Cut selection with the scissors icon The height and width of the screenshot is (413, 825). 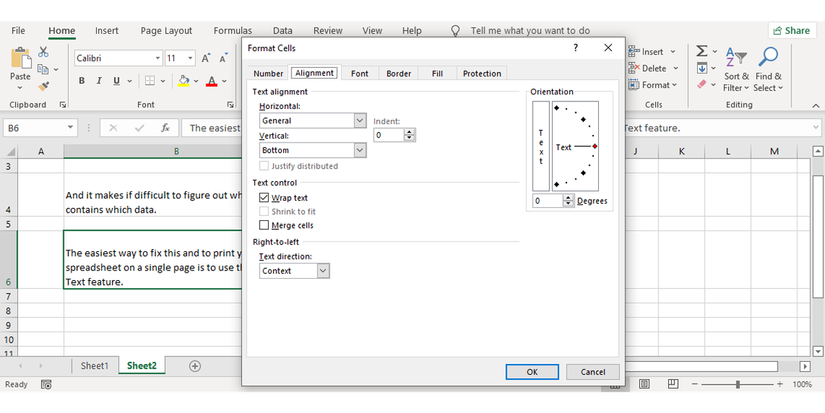43,52
